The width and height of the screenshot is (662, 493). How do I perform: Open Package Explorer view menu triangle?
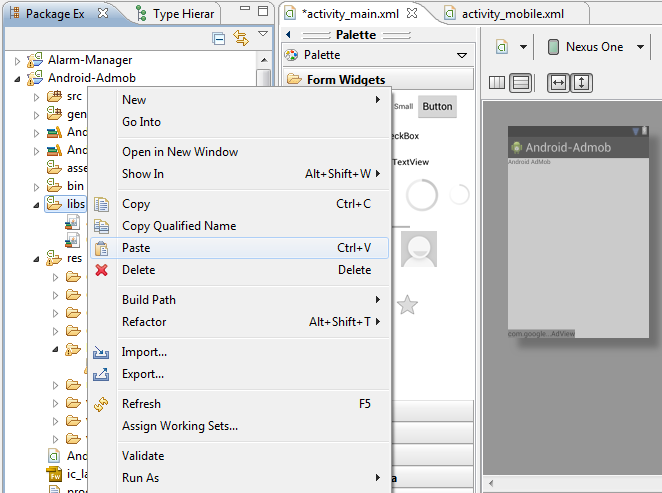[x=263, y=34]
